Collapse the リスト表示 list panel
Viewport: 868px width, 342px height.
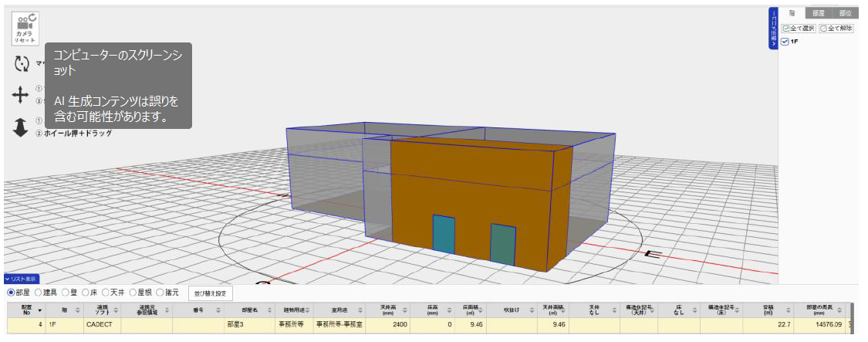click(x=22, y=279)
